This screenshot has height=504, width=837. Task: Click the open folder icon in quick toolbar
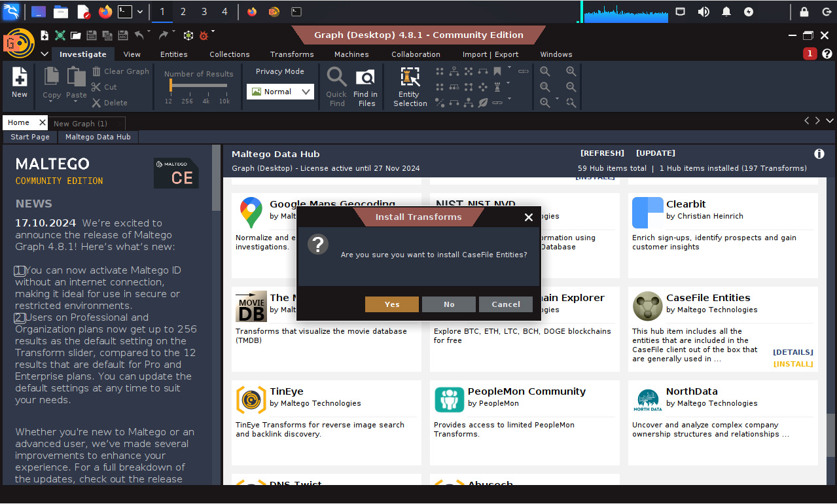pos(76,35)
